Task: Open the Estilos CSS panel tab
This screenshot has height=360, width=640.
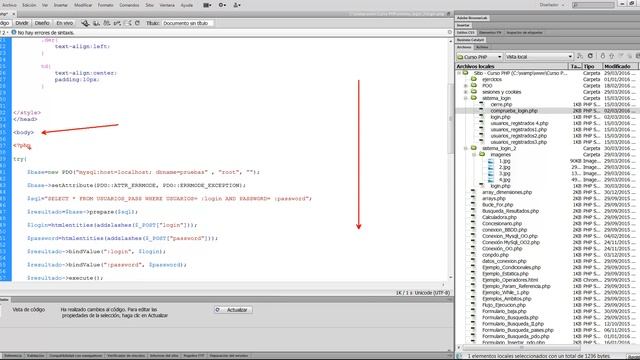Action: click(465, 33)
